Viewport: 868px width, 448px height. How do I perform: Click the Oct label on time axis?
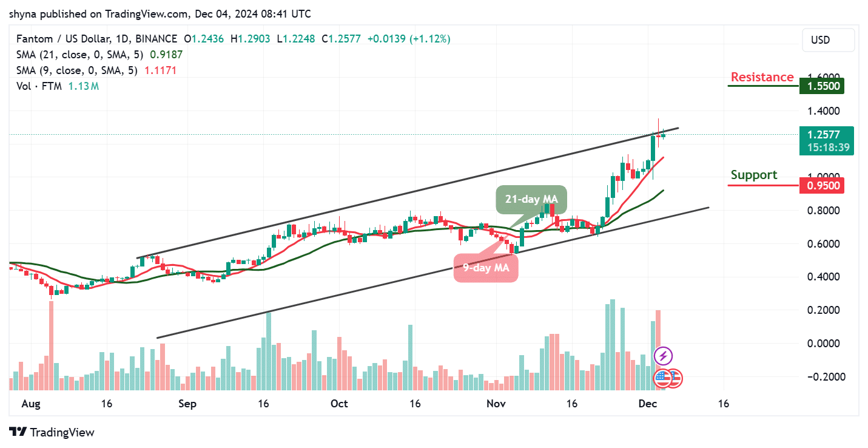click(339, 403)
